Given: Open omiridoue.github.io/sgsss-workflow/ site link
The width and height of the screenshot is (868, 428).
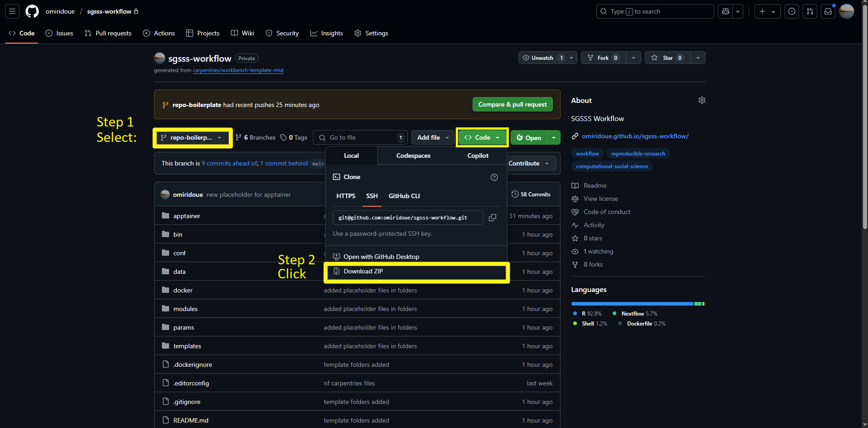Looking at the screenshot, I should click(635, 136).
